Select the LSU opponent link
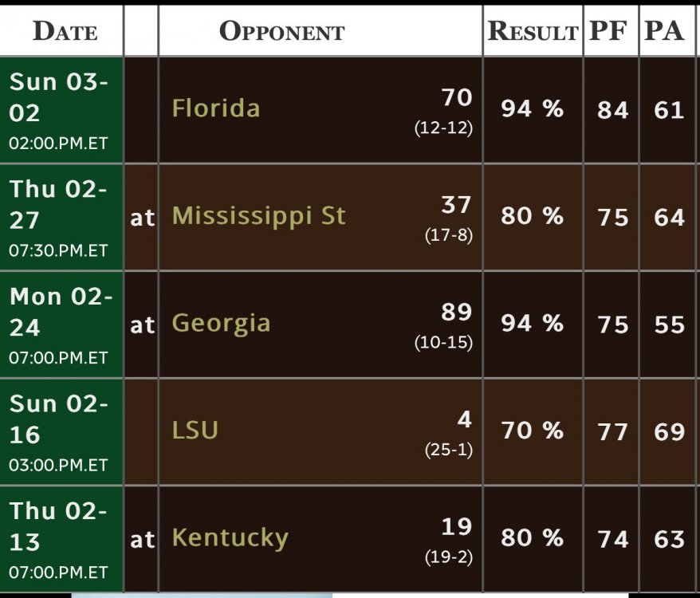 [x=195, y=431]
